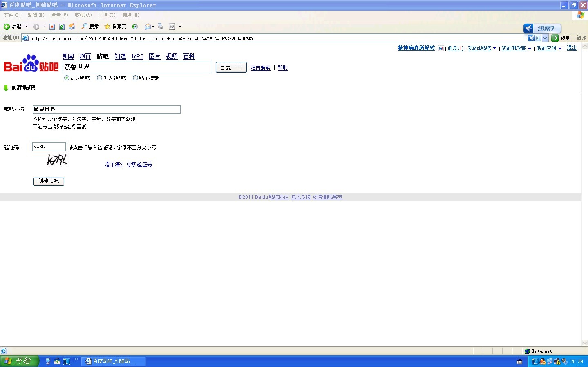
Task: Click the hi icon next to username
Action: (441, 48)
